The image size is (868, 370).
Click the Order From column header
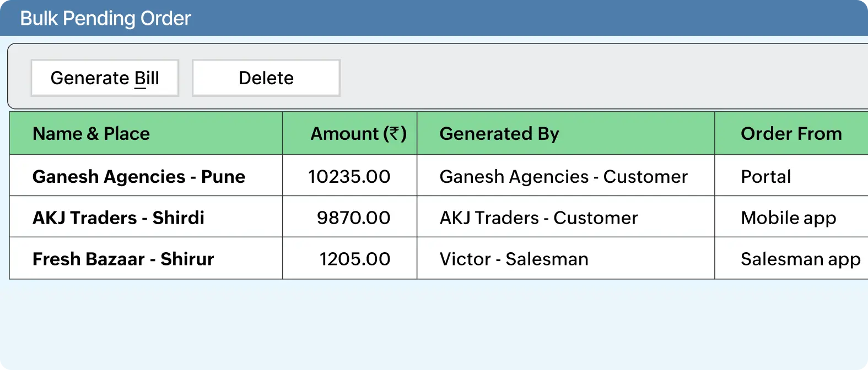pos(791,133)
